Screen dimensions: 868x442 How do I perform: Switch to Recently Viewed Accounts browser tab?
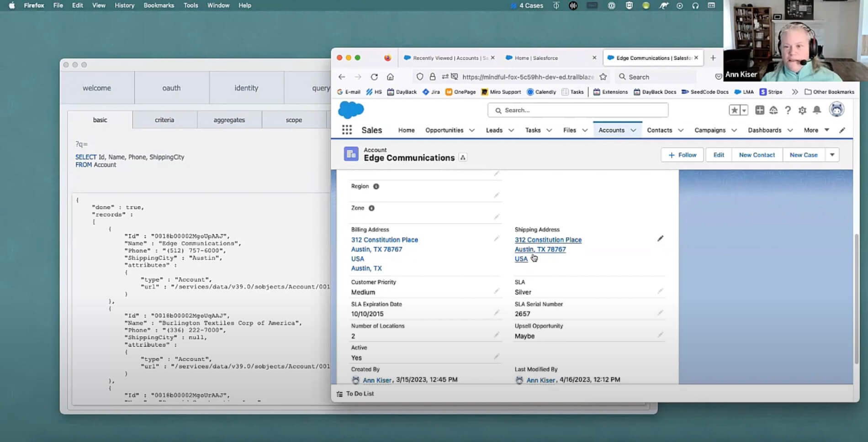tap(445, 58)
